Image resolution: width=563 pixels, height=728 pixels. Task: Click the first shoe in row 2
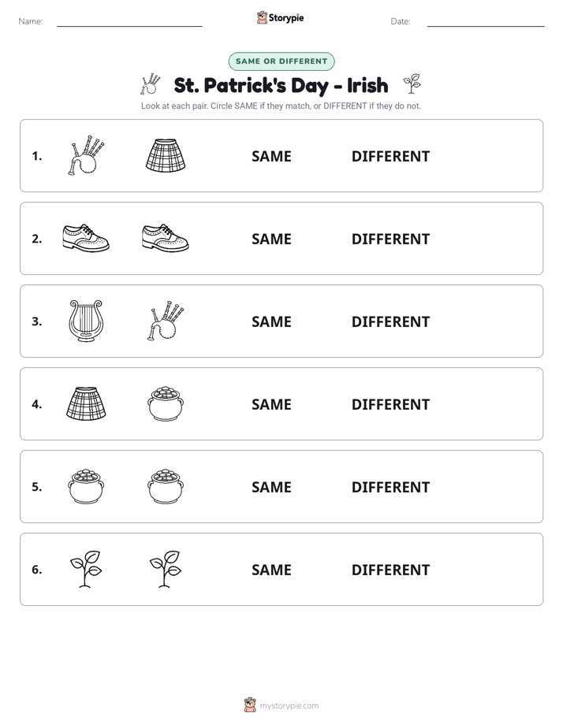pyautogui.click(x=86, y=238)
